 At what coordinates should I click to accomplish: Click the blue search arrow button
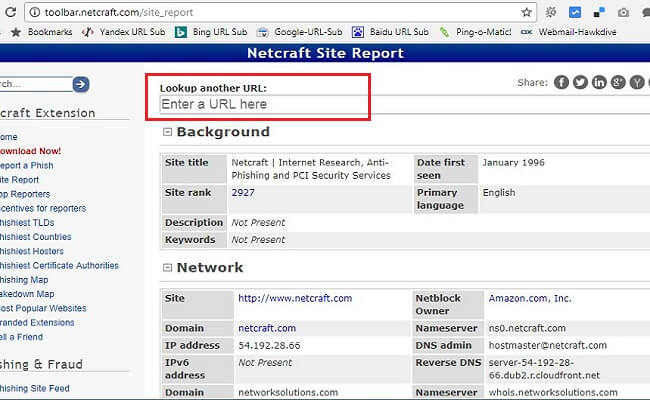(81, 85)
